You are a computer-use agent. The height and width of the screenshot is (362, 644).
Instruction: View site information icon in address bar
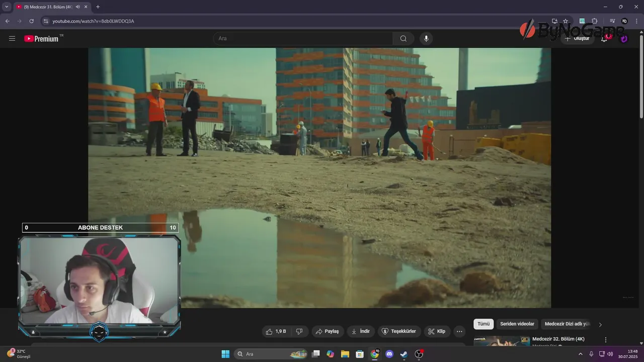tap(45, 21)
